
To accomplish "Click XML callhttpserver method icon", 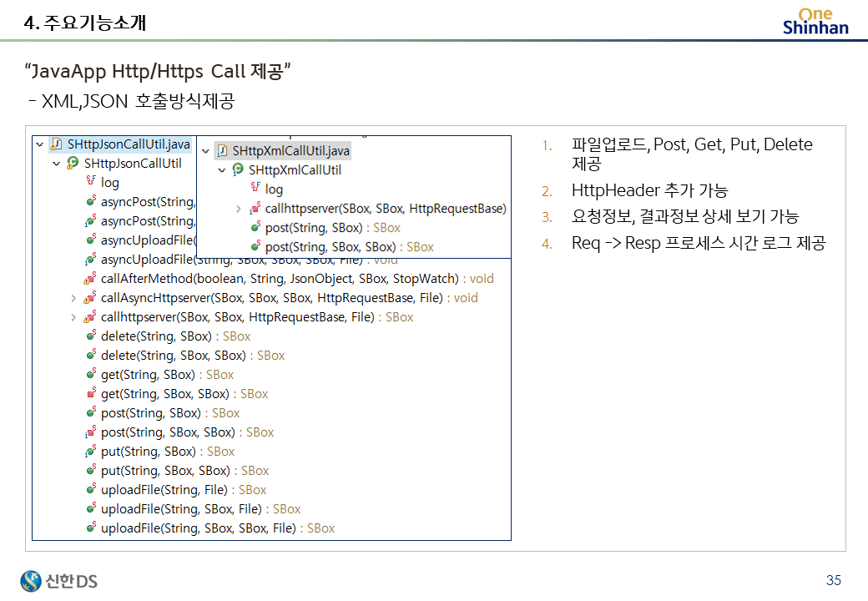I will point(255,208).
